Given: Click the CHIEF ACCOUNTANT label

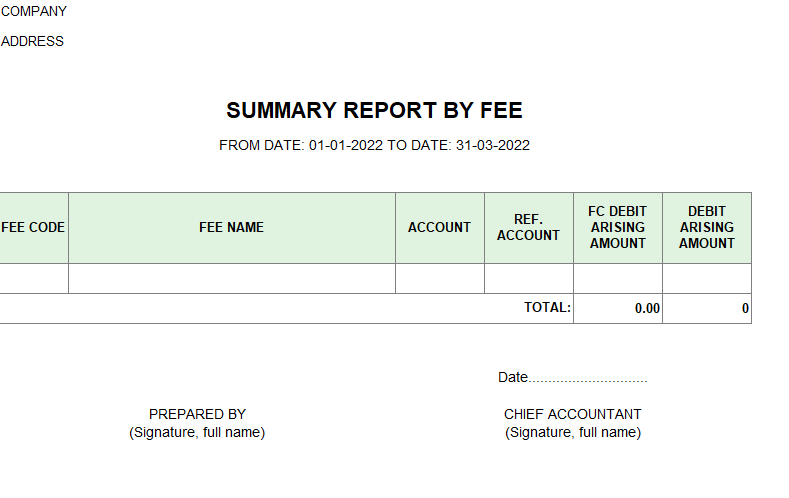Looking at the screenshot, I should [573, 414].
